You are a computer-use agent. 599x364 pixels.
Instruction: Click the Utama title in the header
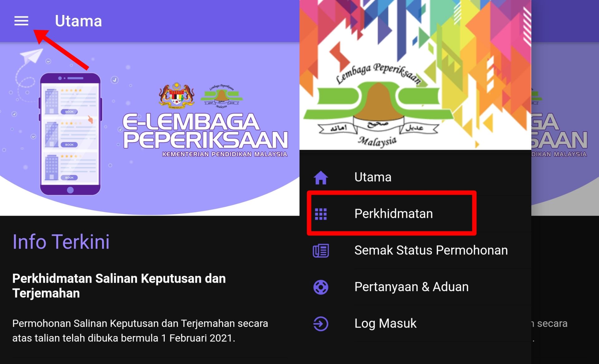tap(78, 21)
